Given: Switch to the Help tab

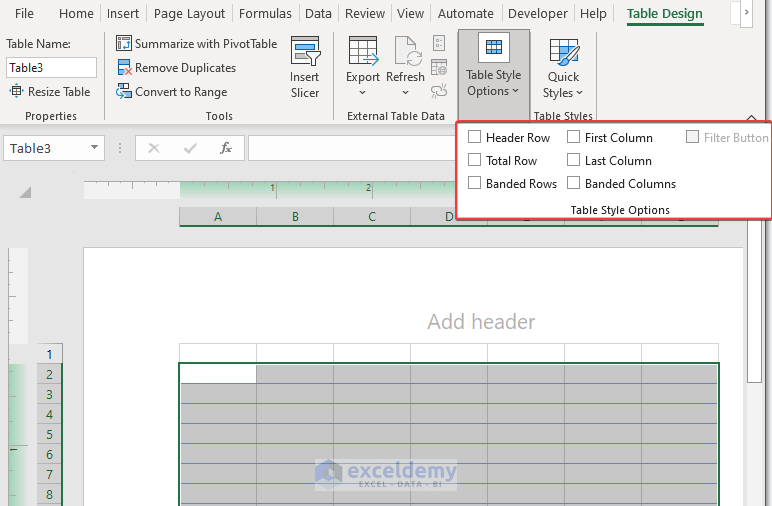Looking at the screenshot, I should click(x=593, y=13).
